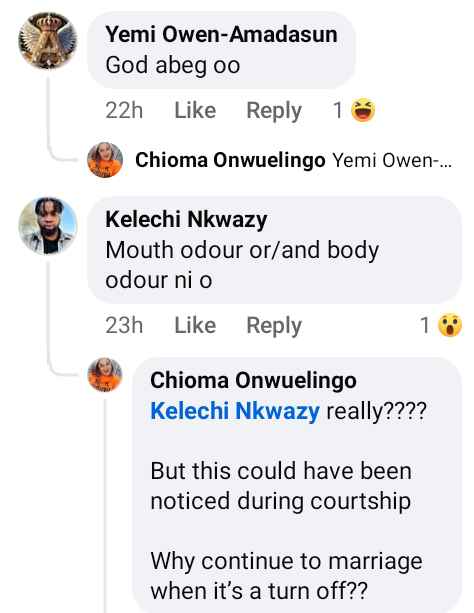Reply to the 'God abeg oo' comment
The image size is (474, 613).
coord(274,111)
